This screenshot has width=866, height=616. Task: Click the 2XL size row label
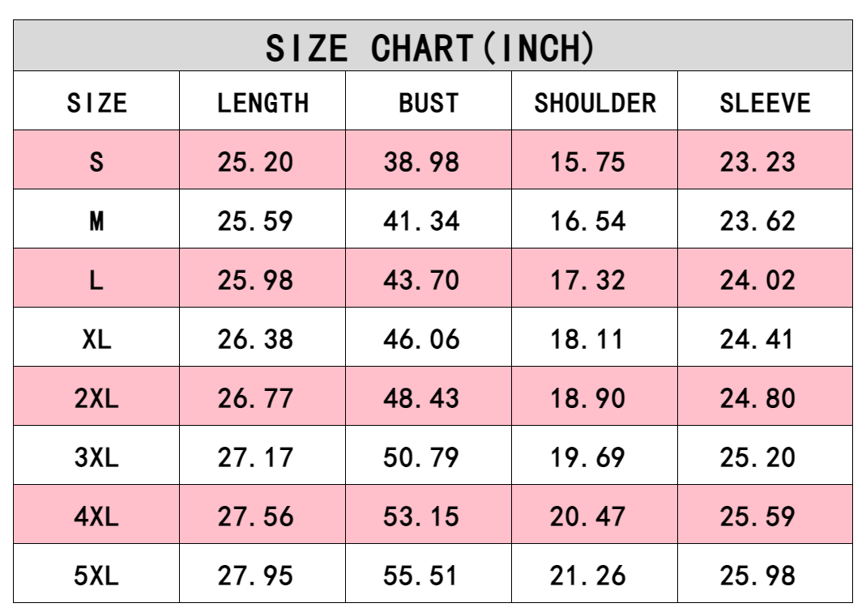pos(96,398)
